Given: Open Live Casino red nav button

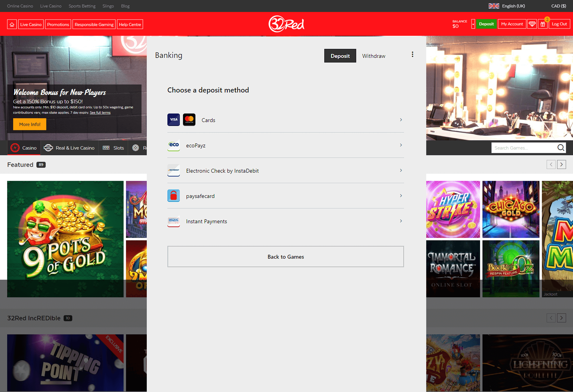Looking at the screenshot, I should point(31,24).
